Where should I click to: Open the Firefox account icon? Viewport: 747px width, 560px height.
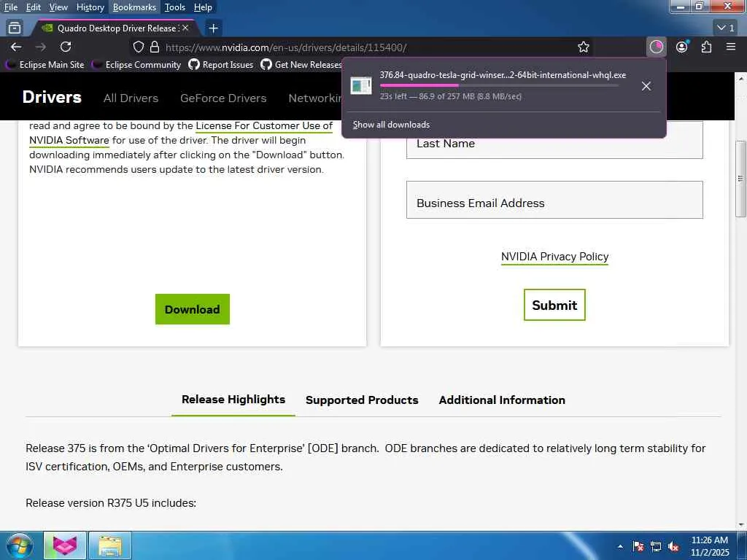tap(682, 47)
